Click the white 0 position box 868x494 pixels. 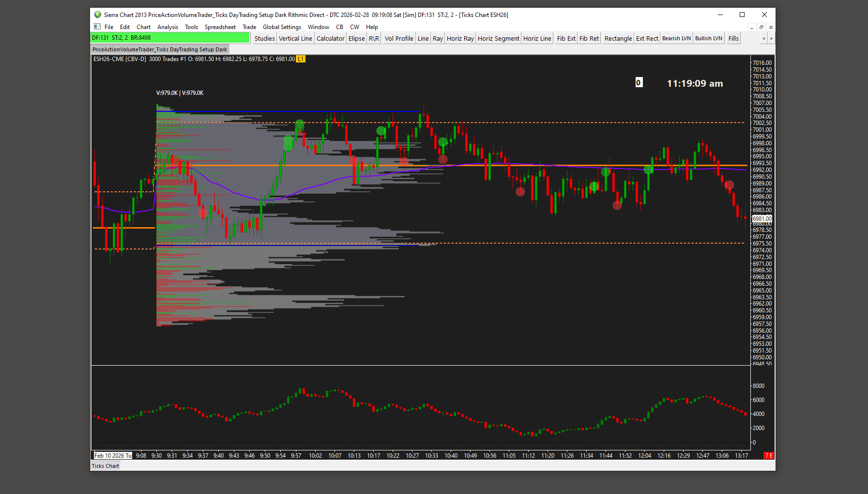click(x=639, y=83)
